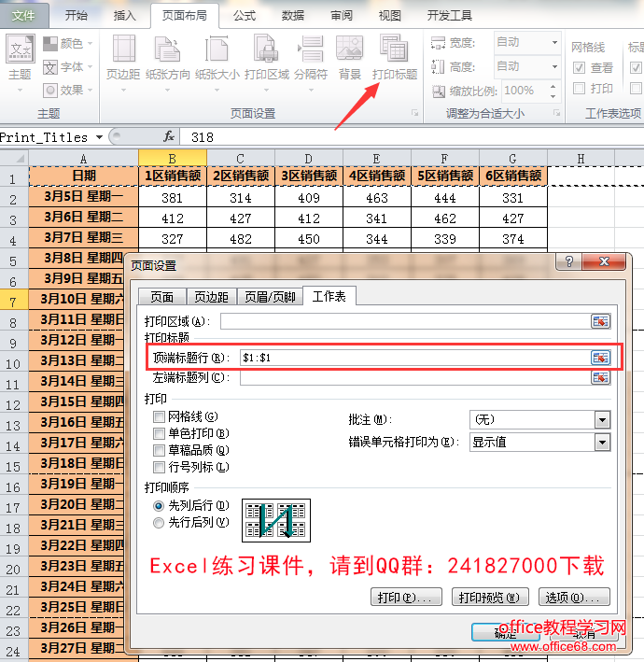Image resolution: width=644 pixels, height=662 pixels.
Task: Open 调整为合适大小 group dialog launcher
Action: coord(556,113)
